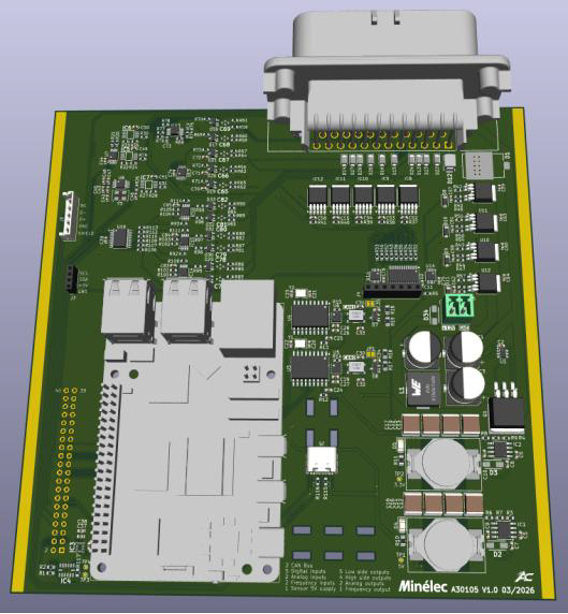The height and width of the screenshot is (614, 568).
Task: Select the electrolytic capacitor directly above WE inductor
Action: point(425,348)
